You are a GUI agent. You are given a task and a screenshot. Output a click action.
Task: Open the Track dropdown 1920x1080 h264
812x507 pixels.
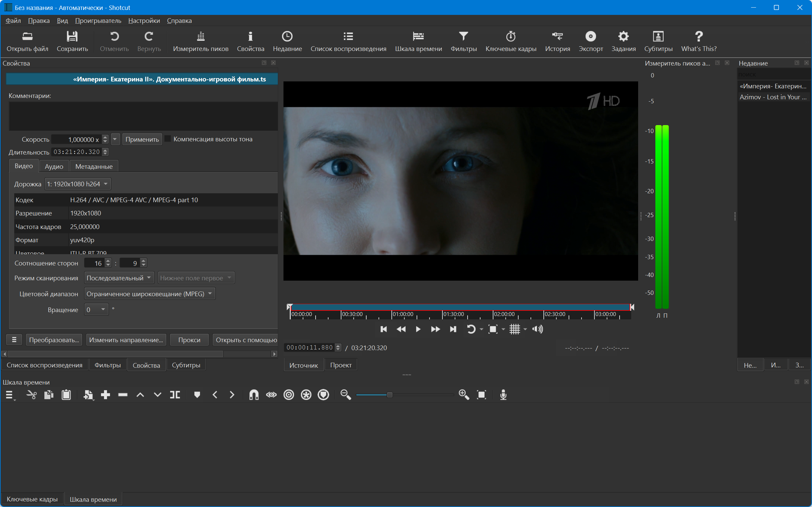[x=77, y=184]
